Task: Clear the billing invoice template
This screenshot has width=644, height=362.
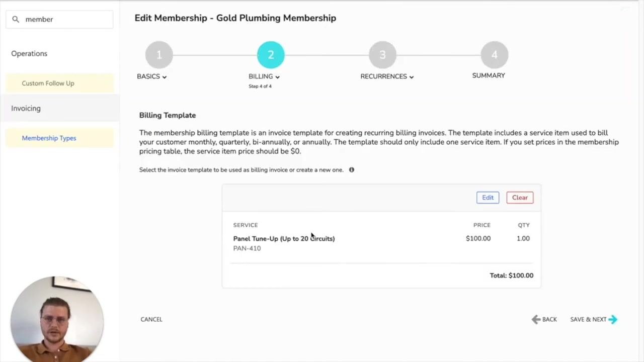Action: [x=520, y=198]
